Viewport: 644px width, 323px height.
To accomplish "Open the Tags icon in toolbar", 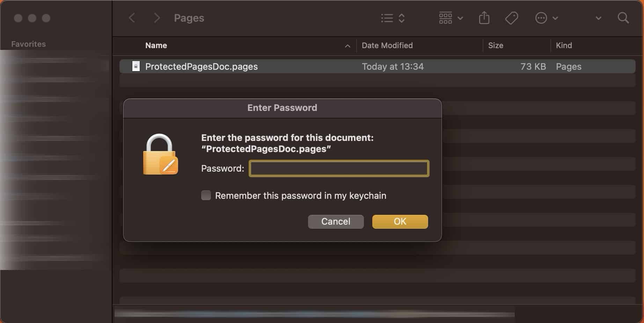I will [512, 18].
